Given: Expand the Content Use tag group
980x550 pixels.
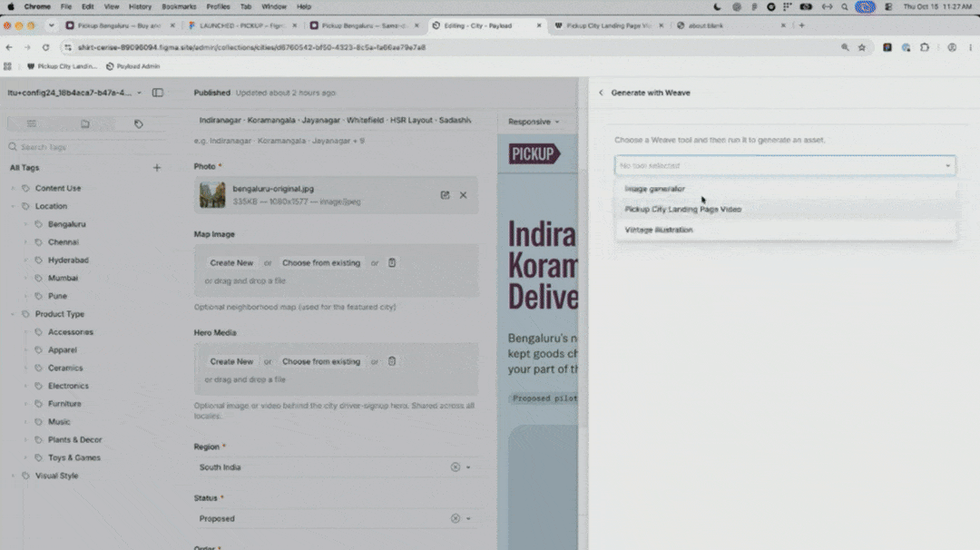Looking at the screenshot, I should click(13, 188).
